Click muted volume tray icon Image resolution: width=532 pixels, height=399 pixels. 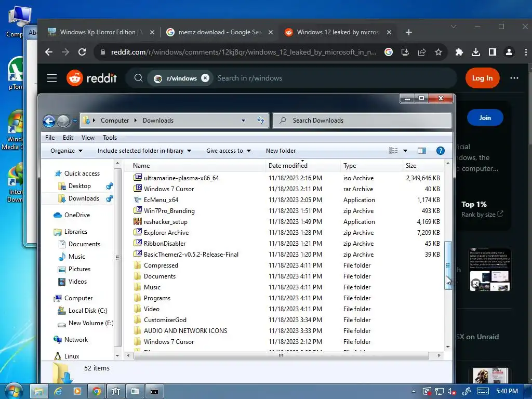451,391
